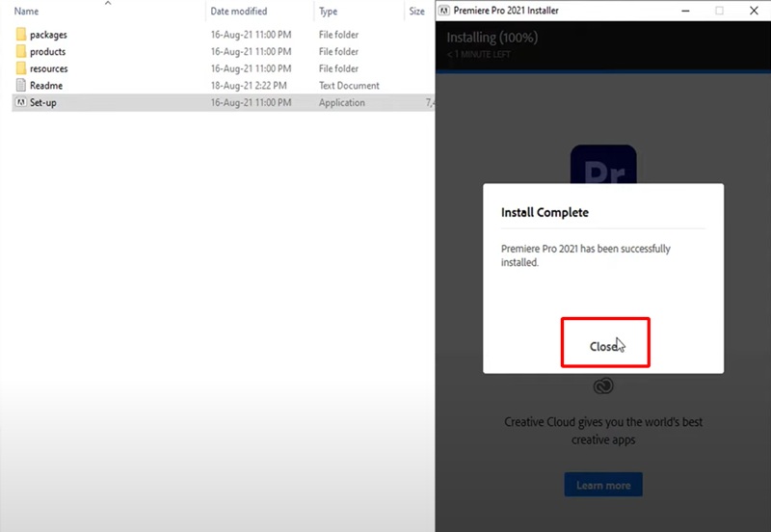This screenshot has height=532, width=771.
Task: Click the Premiere Pro 2021 Installer title
Action: 506,11
